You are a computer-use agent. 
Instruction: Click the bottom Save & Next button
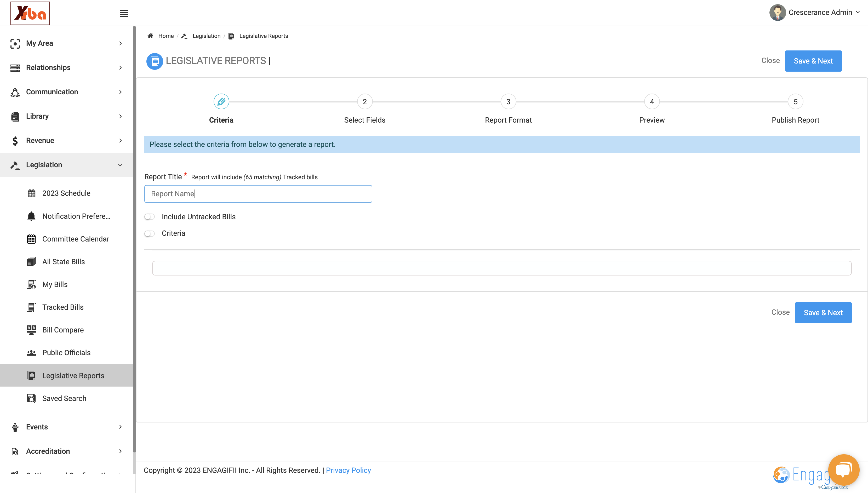tap(823, 313)
